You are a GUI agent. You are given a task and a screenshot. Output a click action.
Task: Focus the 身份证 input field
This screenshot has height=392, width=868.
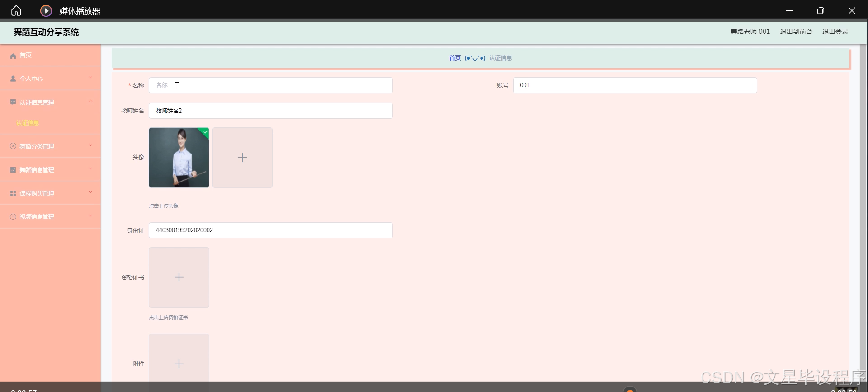(x=271, y=230)
